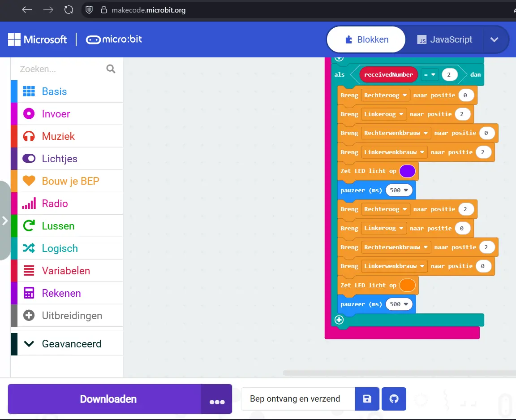Click the purple LED color swatch
Screen dimensions: 516x420
pos(407,171)
